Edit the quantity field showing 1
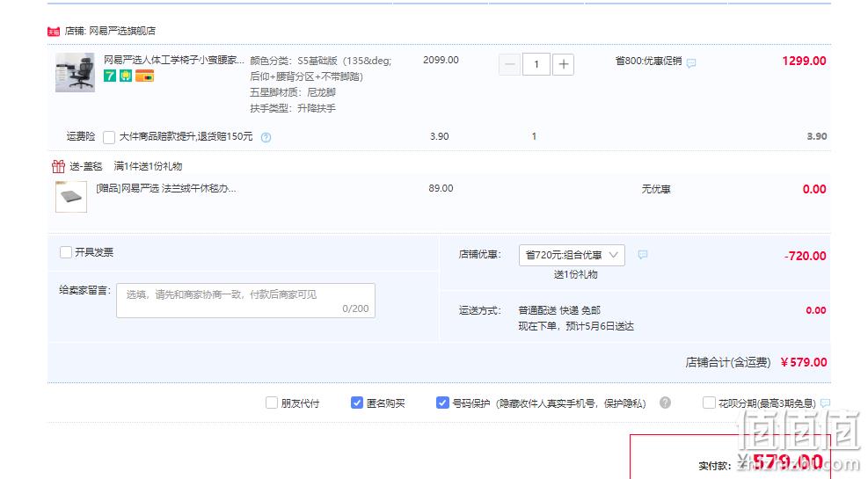 [536, 65]
